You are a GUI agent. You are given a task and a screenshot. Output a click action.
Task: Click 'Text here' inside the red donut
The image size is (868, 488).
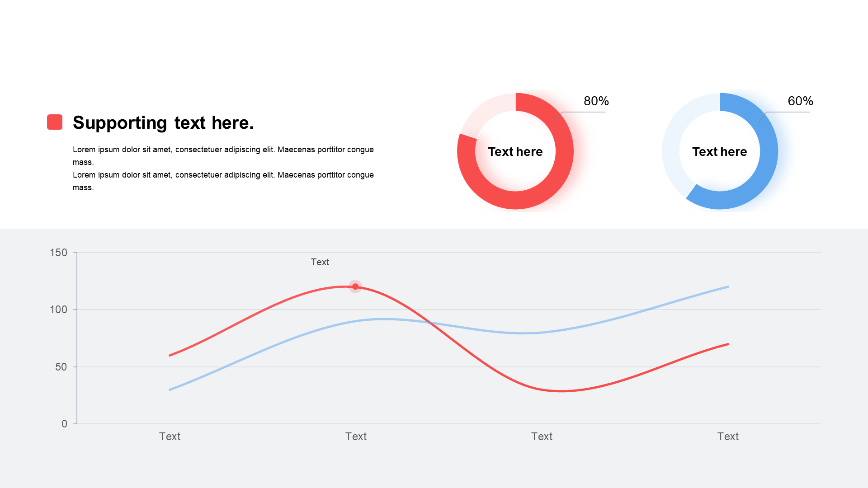[x=515, y=151]
